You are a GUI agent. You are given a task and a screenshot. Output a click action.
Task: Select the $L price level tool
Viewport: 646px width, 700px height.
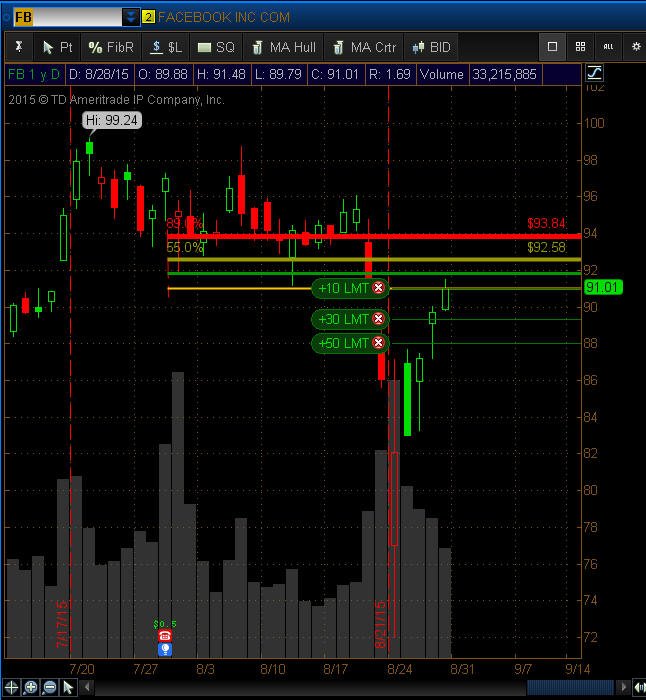[166, 47]
